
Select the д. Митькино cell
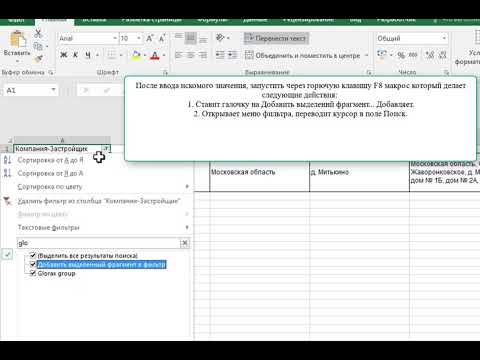point(359,176)
